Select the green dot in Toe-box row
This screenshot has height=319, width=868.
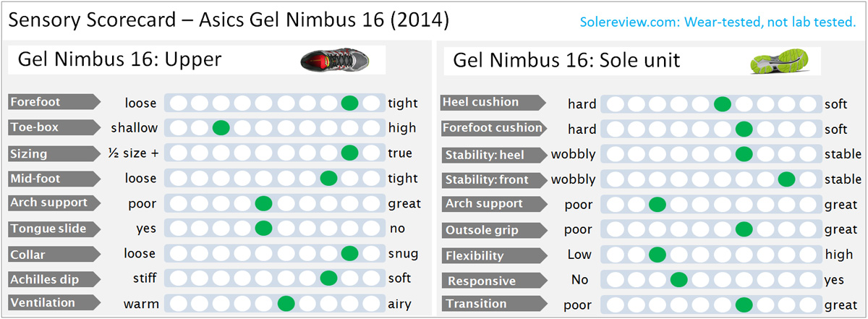tap(221, 128)
